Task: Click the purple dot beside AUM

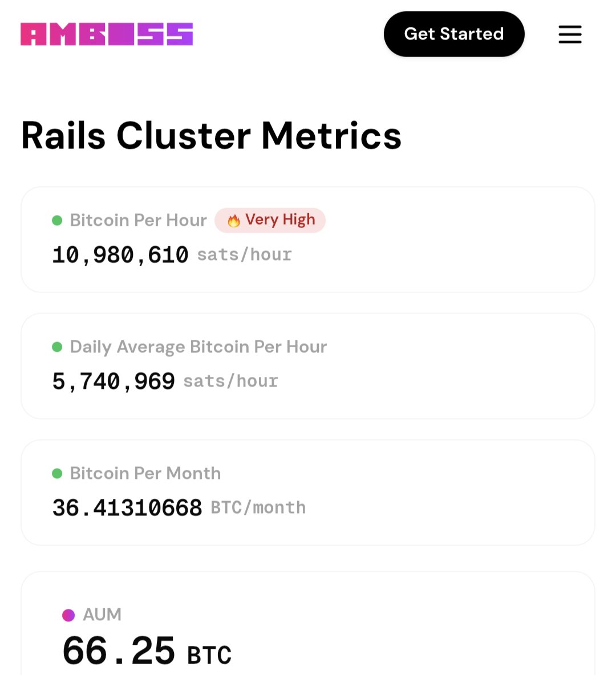Action: pyautogui.click(x=68, y=615)
